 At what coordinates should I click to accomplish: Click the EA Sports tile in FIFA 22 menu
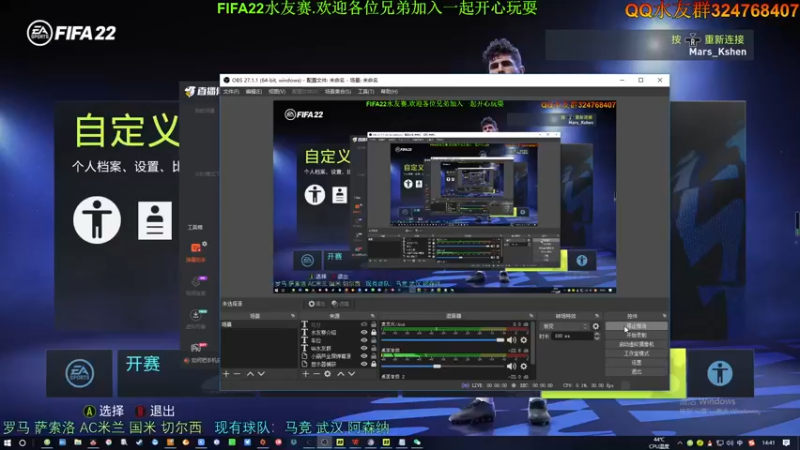(80, 373)
